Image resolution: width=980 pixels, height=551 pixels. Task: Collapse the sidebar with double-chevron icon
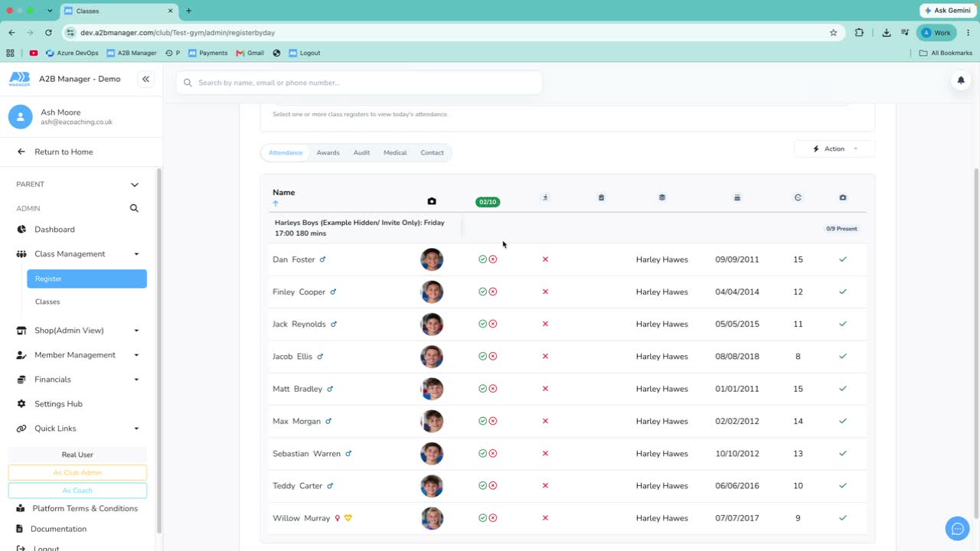pyautogui.click(x=145, y=79)
